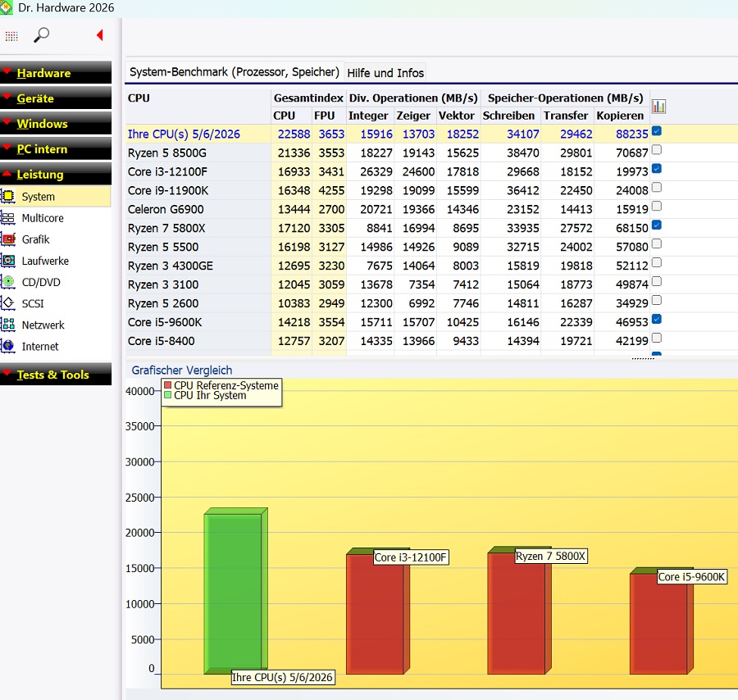This screenshot has height=700, width=738.
Task: Click the Ryzen 7 5800X chart label
Action: point(551,556)
